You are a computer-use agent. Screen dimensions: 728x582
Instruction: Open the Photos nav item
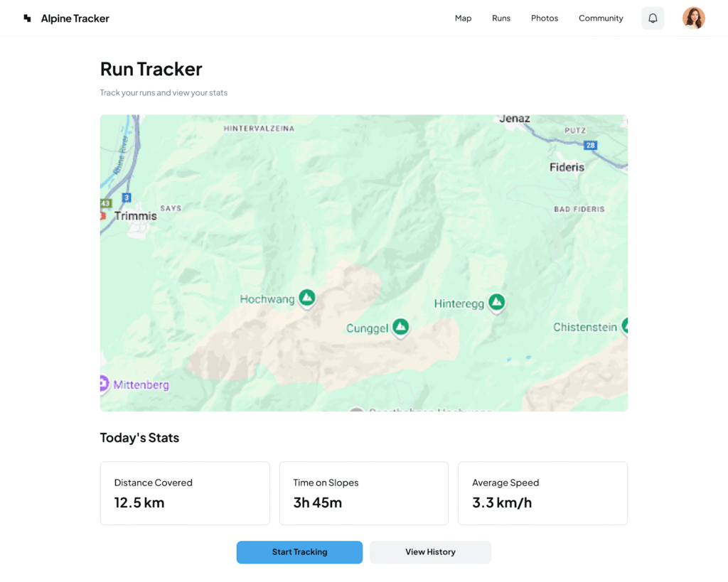(545, 18)
